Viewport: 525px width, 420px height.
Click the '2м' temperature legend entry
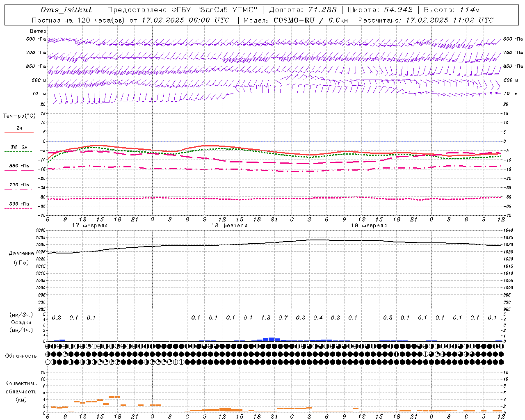coord(19,128)
